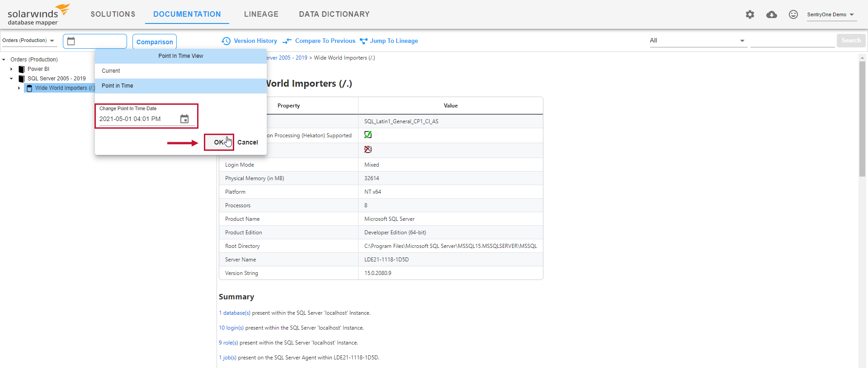The width and height of the screenshot is (868, 368).
Task: Click the Compare To Previous arrows icon
Action: [x=287, y=41]
